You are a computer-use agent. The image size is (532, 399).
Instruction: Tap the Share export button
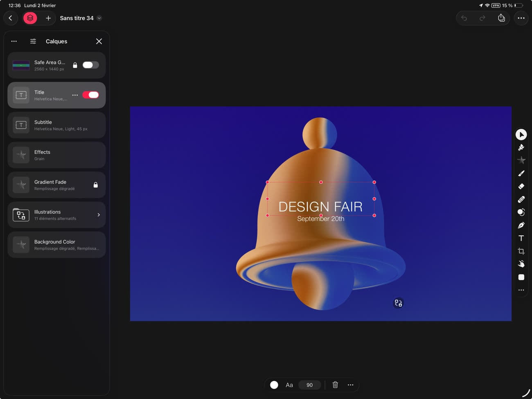(501, 18)
